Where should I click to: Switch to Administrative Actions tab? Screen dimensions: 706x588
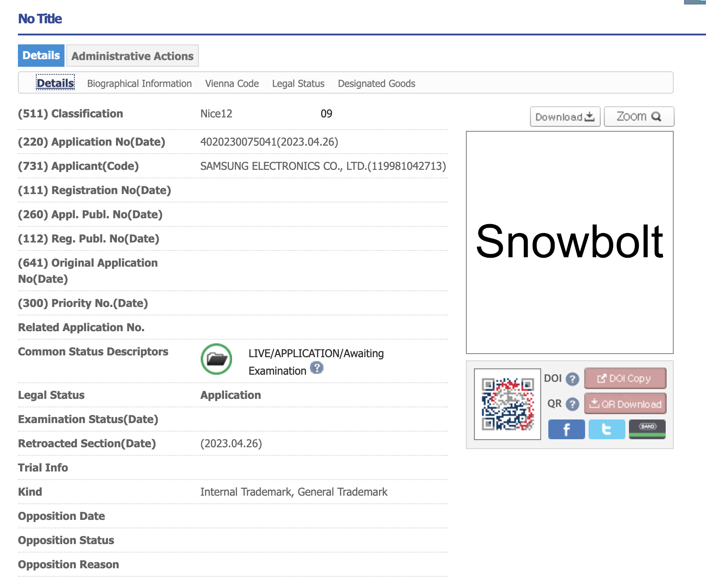point(133,56)
